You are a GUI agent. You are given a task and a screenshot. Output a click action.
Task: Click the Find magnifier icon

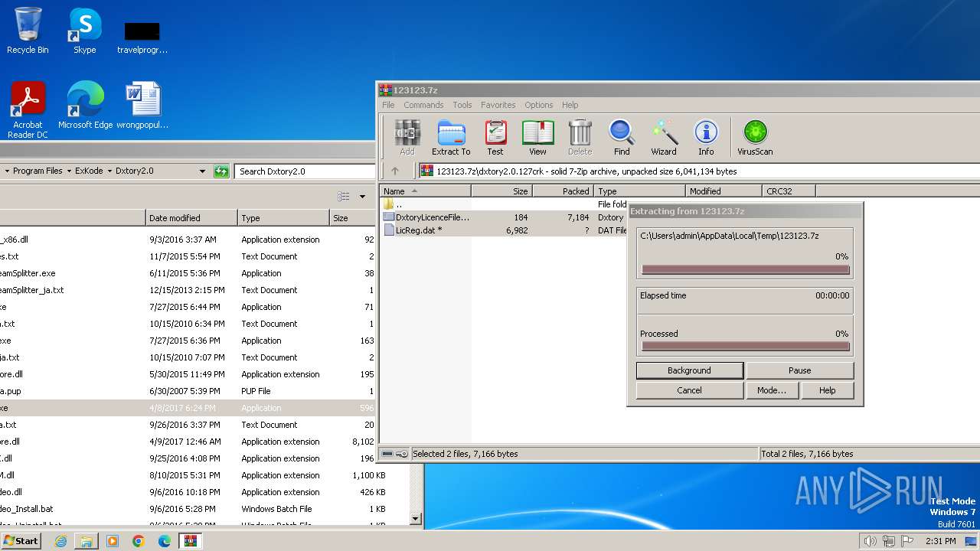pos(622,138)
